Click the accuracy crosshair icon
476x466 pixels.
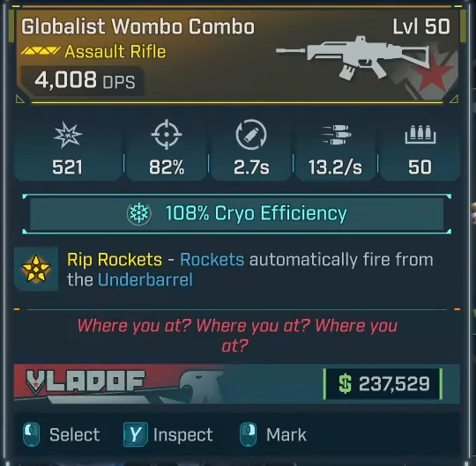click(167, 135)
